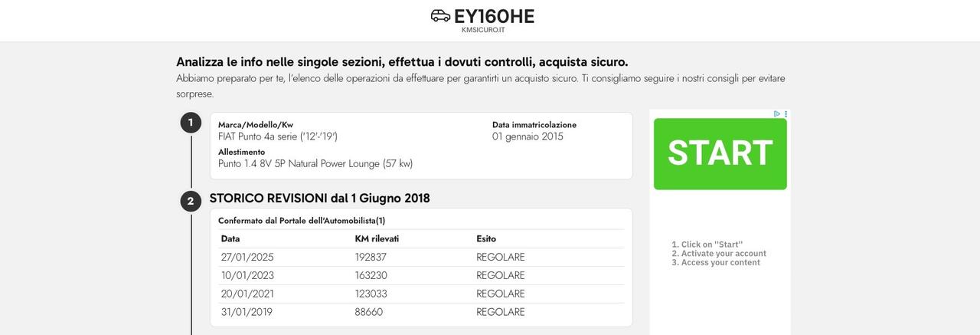Click the 01 gennaio 2015 registration date
Viewport: 980px width, 335px height.
tap(528, 136)
